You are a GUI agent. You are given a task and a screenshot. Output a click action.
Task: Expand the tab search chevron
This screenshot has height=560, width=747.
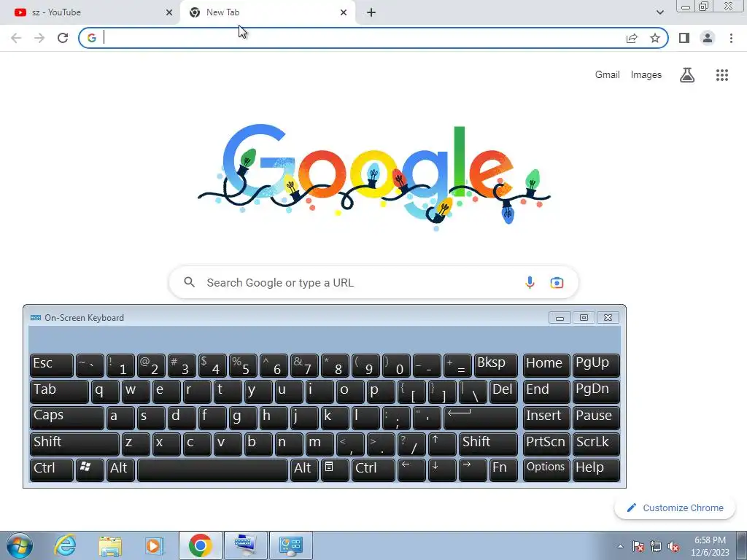(x=659, y=12)
